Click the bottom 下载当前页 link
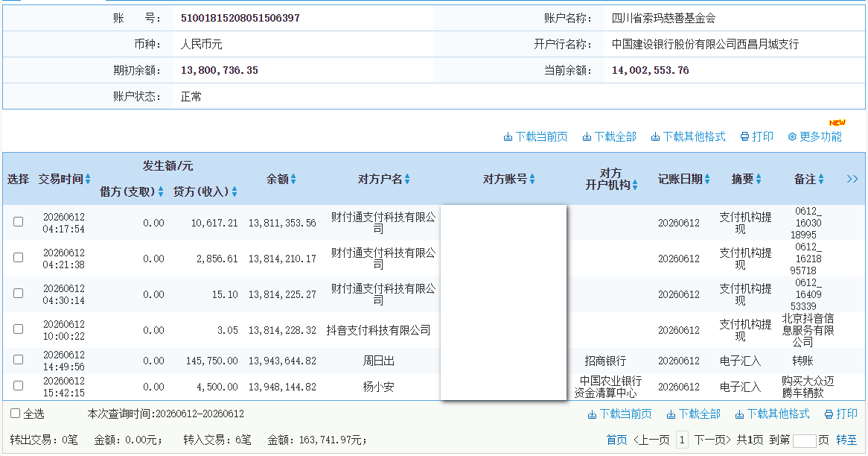868x456 pixels. pyautogui.click(x=619, y=414)
